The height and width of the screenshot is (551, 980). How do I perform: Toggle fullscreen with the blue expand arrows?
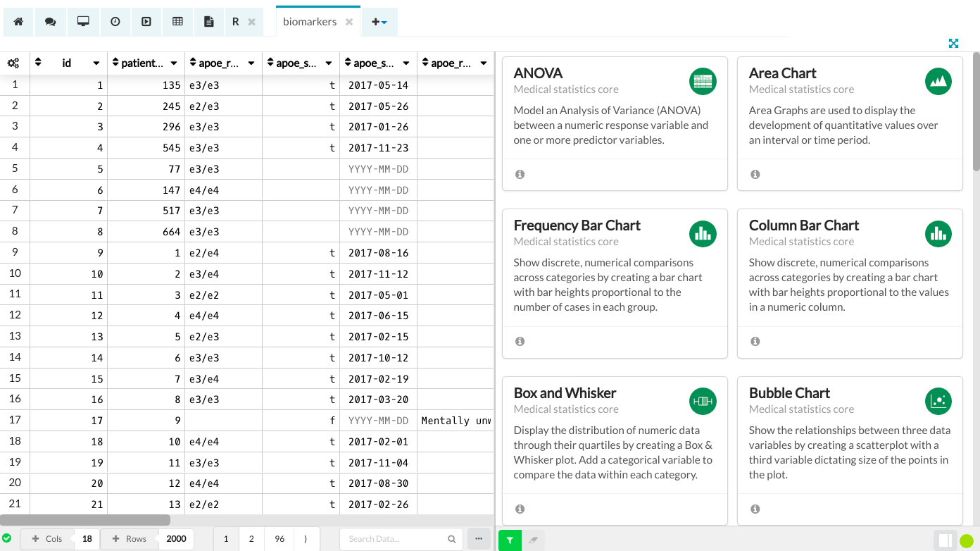pos(954,43)
